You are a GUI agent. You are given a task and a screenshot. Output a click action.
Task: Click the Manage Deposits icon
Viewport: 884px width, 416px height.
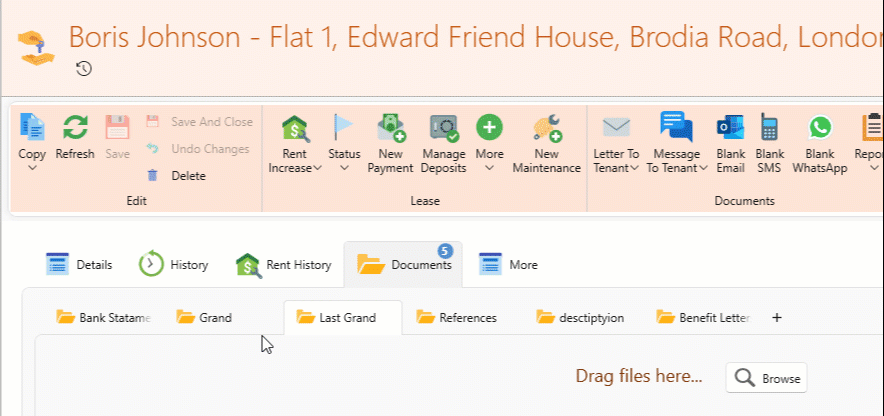point(443,128)
